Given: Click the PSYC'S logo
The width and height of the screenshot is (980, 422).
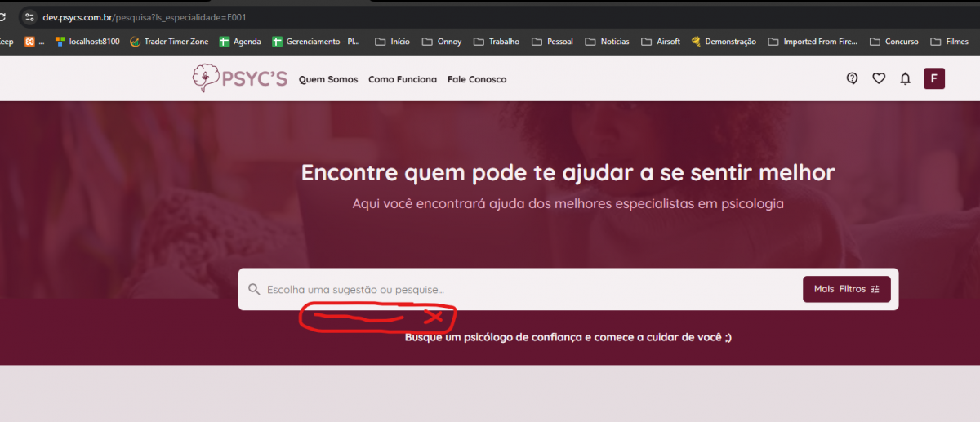Looking at the screenshot, I should [239, 78].
